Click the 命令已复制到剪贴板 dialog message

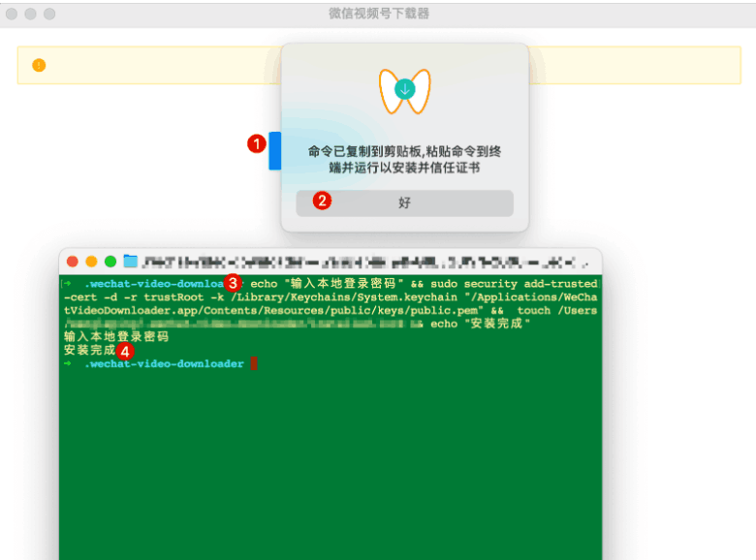pyautogui.click(x=404, y=160)
